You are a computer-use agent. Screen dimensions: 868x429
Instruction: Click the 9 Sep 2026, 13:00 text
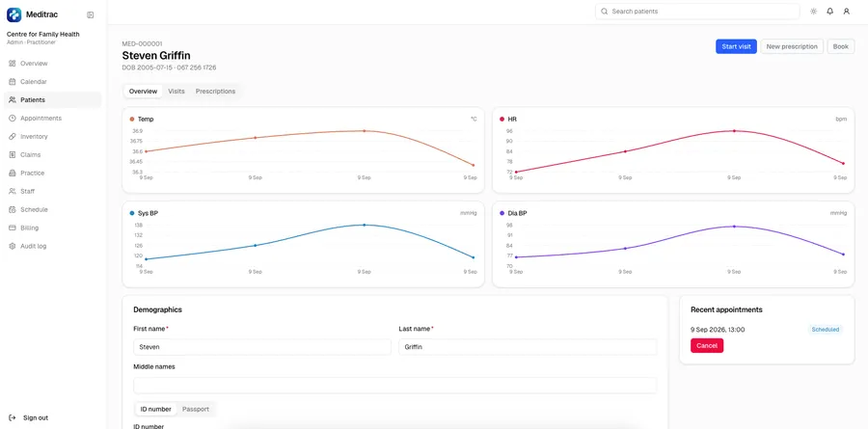[718, 330]
